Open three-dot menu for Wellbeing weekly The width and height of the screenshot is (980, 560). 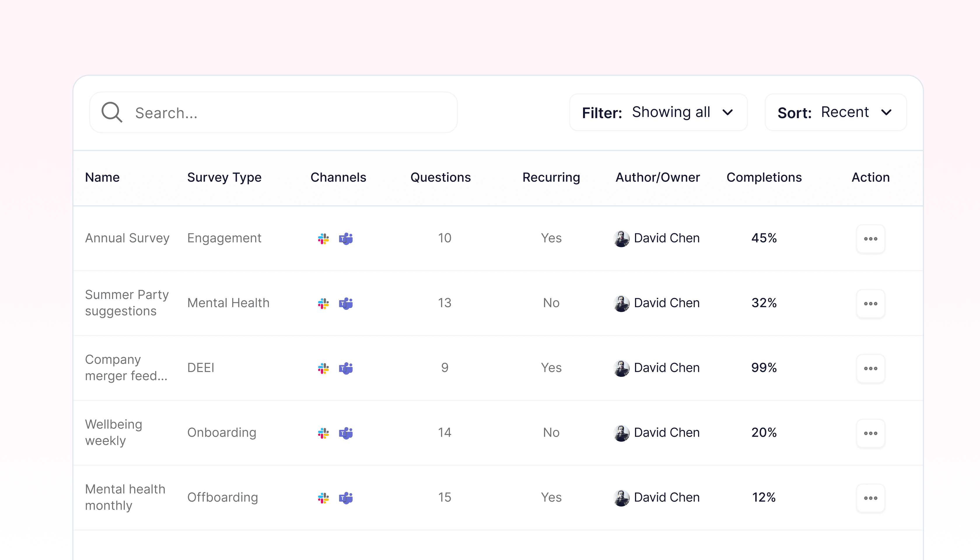pyautogui.click(x=870, y=433)
